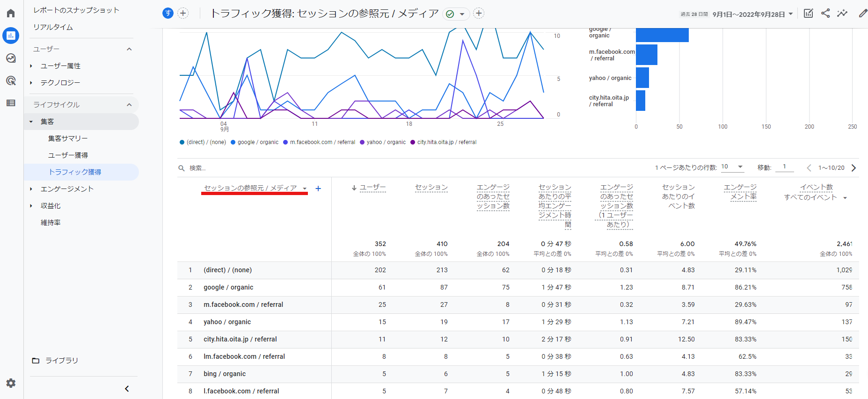Go to the next page of results

pyautogui.click(x=853, y=168)
